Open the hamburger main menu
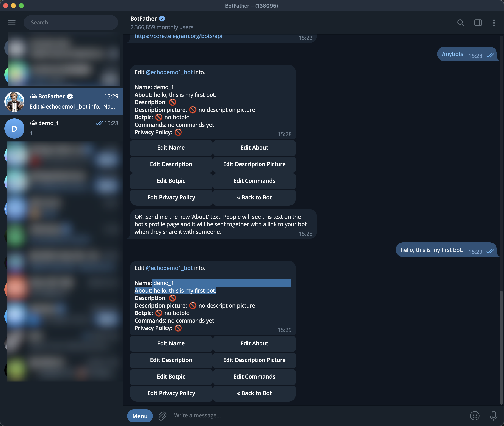The height and width of the screenshot is (426, 504). coord(12,23)
